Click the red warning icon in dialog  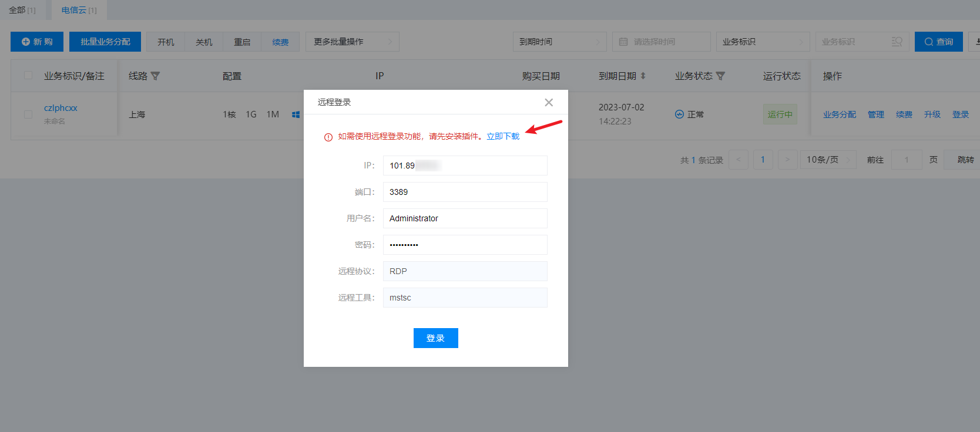click(328, 137)
